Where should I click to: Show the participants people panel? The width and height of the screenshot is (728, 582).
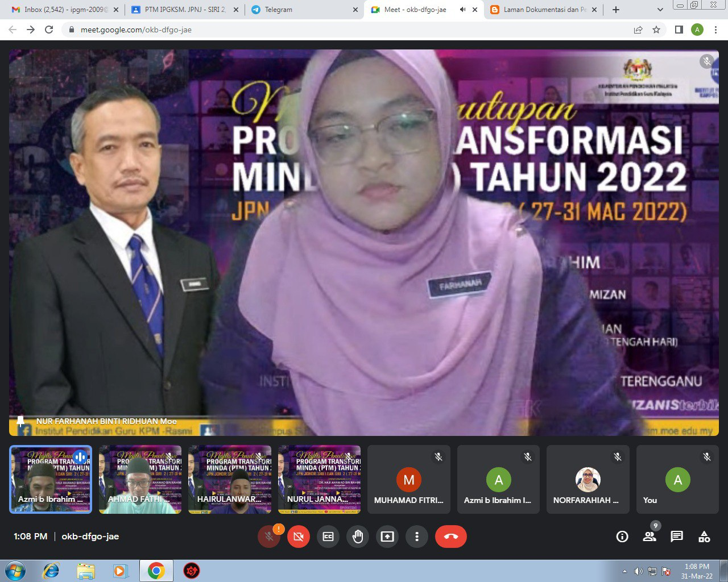click(650, 537)
